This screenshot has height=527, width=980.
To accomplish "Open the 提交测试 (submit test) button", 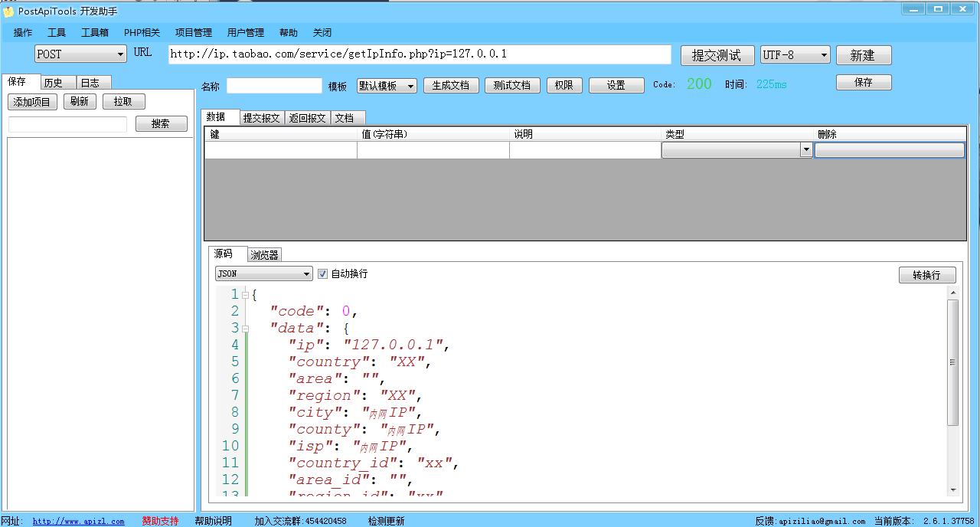I will pos(717,54).
